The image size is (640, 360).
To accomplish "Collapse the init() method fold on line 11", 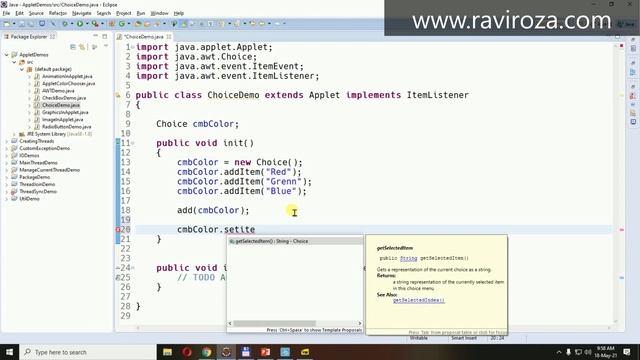I will pyautogui.click(x=133, y=143).
